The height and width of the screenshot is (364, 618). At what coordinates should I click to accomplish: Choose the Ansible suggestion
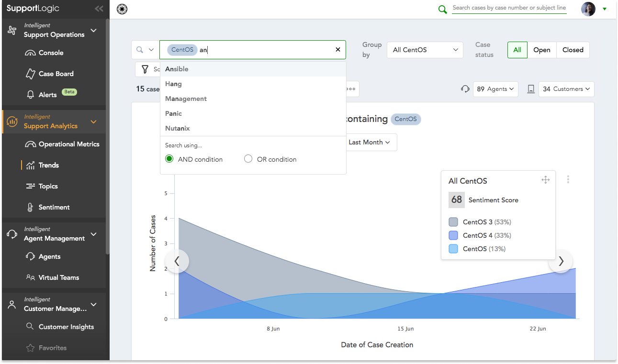253,69
